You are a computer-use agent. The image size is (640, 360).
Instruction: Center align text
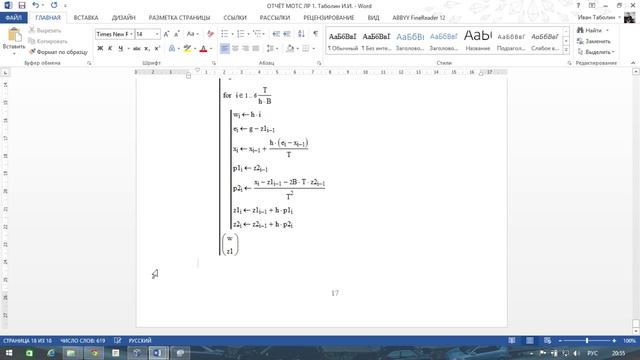click(x=235, y=49)
